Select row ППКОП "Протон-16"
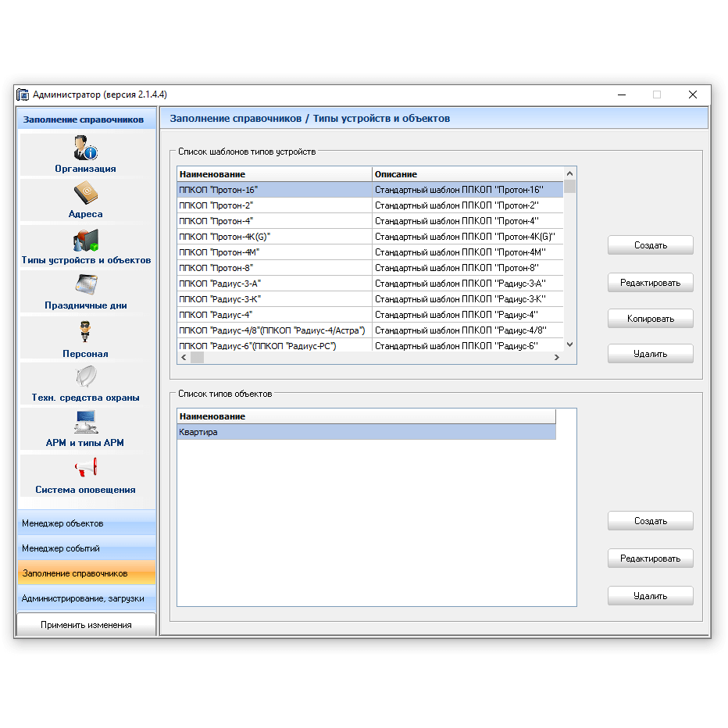Screen dimensions: 728x728 (x=370, y=190)
